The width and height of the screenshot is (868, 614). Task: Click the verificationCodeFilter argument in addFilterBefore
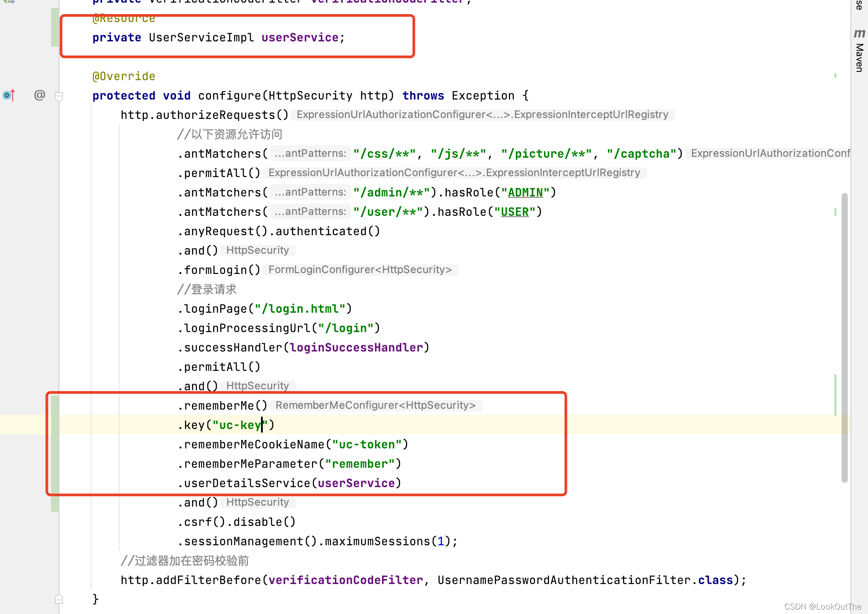[x=346, y=580]
